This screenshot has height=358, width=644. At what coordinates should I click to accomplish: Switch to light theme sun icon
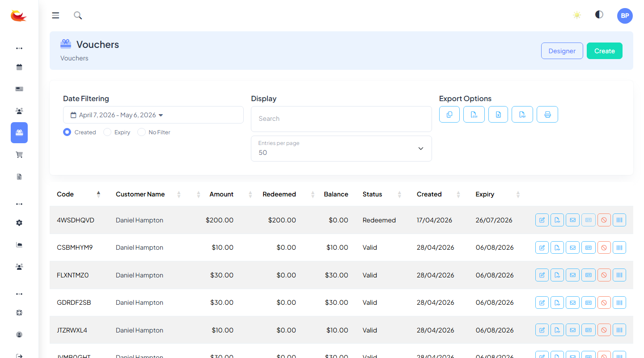click(577, 15)
